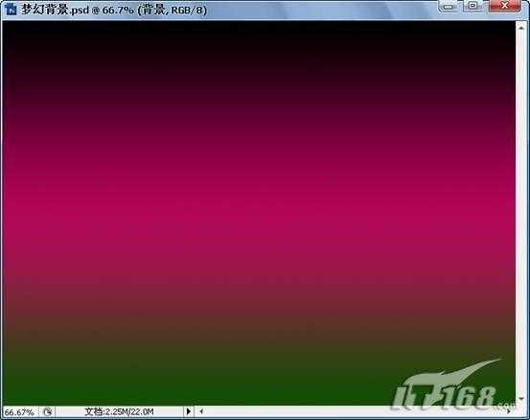Screen dimensions: 530x420
Task: Click the status bar preview icon beside zoom field
Action: (x=48, y=411)
